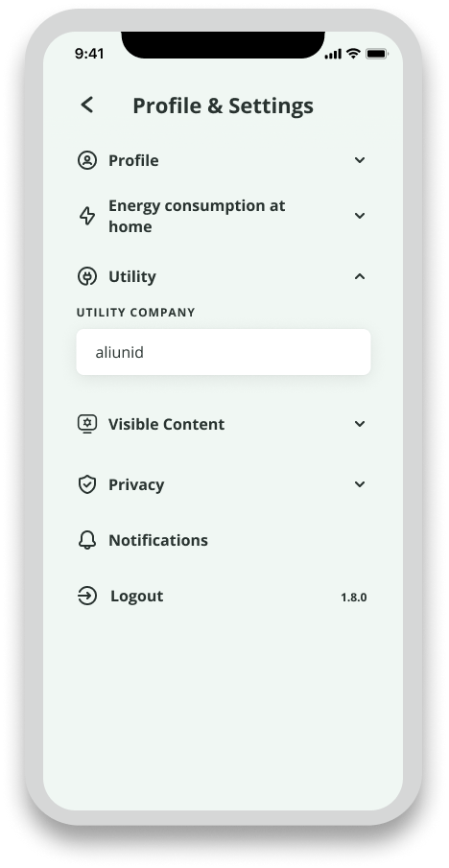The width and height of the screenshot is (449, 868).
Task: Expand the Privacy section chevron
Action: 360,483
